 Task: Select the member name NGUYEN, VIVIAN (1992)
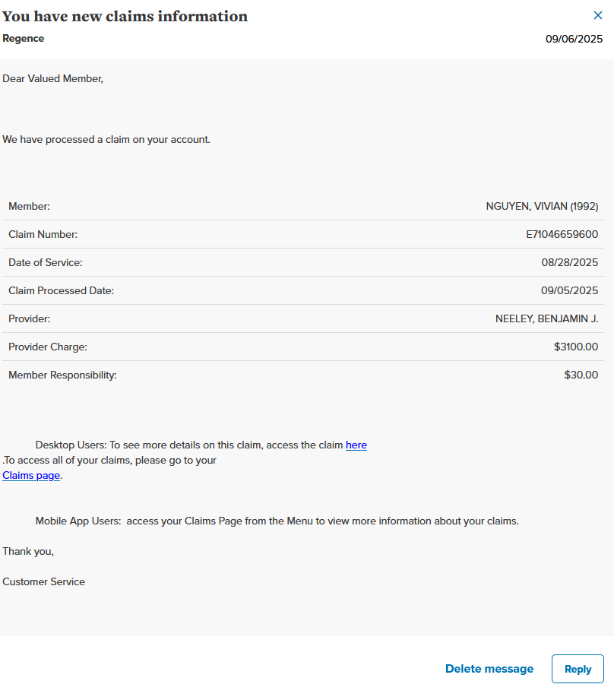pos(542,206)
